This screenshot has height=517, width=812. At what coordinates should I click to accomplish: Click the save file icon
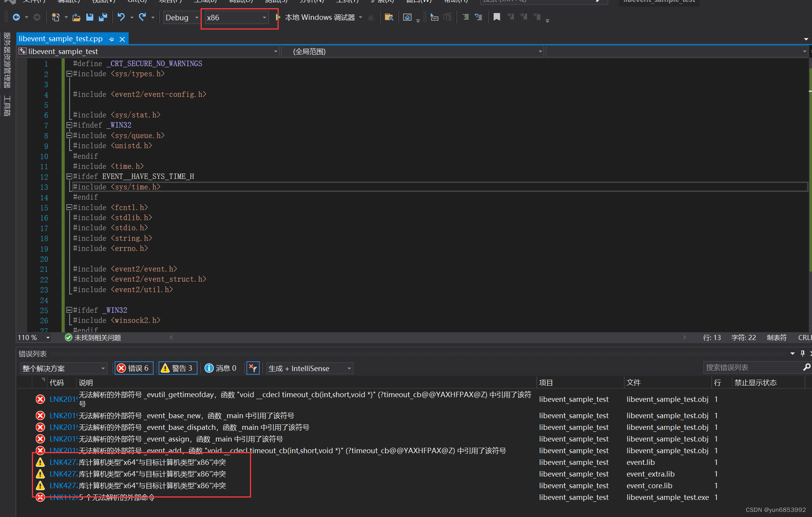(x=90, y=18)
